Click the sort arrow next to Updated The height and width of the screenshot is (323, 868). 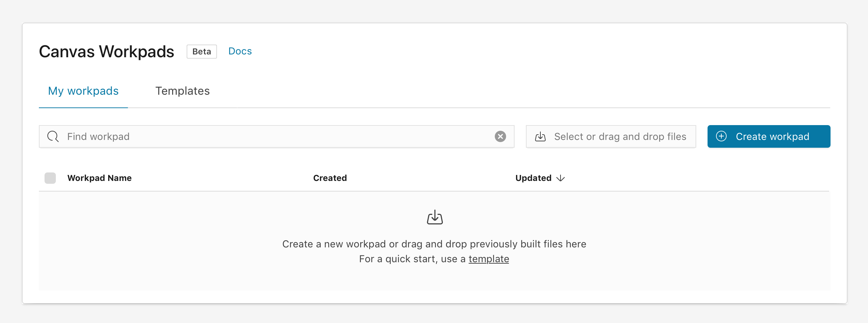(x=561, y=178)
